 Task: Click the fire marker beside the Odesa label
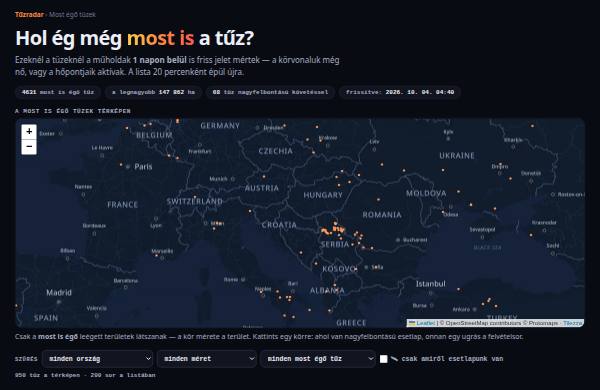tap(443, 212)
